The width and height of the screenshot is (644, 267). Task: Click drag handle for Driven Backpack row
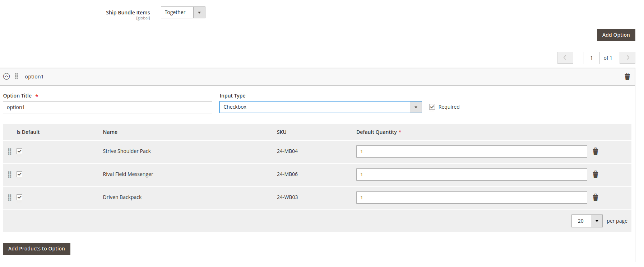(x=10, y=198)
